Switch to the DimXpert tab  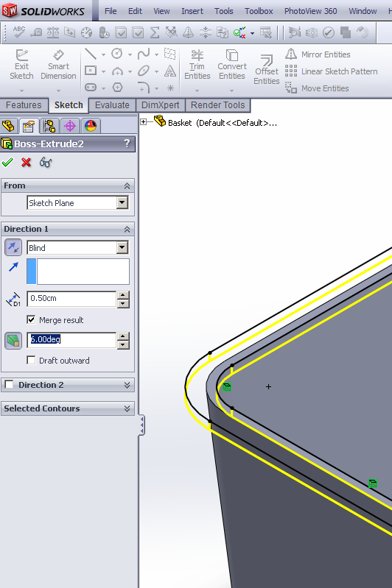161,105
